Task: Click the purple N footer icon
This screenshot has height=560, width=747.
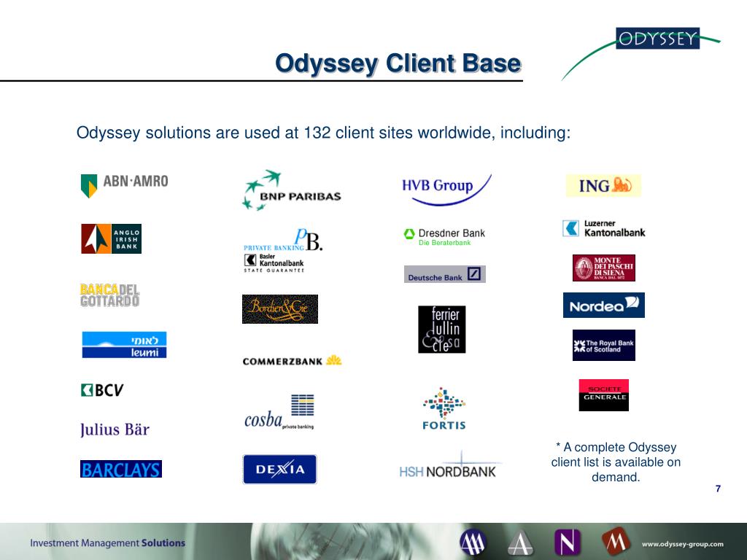Action: point(568,542)
